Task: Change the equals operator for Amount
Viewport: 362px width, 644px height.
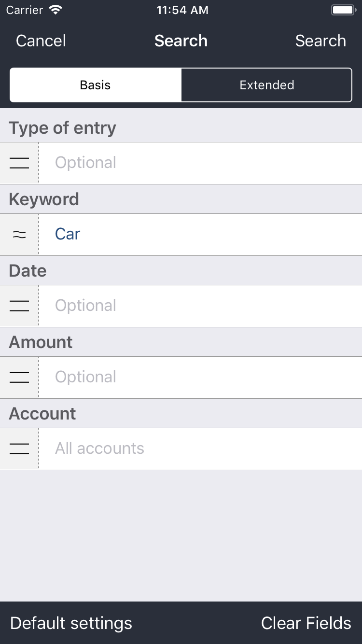Action: pyautogui.click(x=19, y=378)
